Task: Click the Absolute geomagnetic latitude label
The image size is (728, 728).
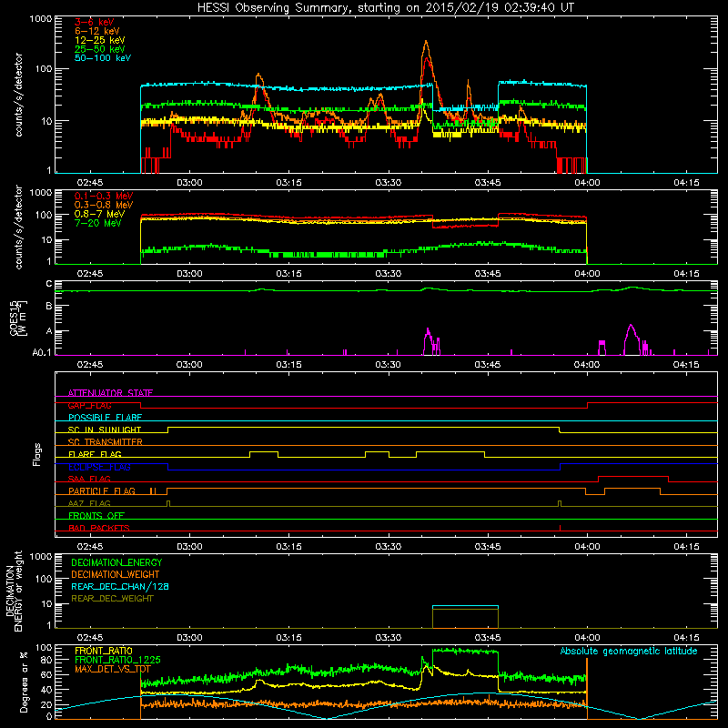Action: coord(629,652)
